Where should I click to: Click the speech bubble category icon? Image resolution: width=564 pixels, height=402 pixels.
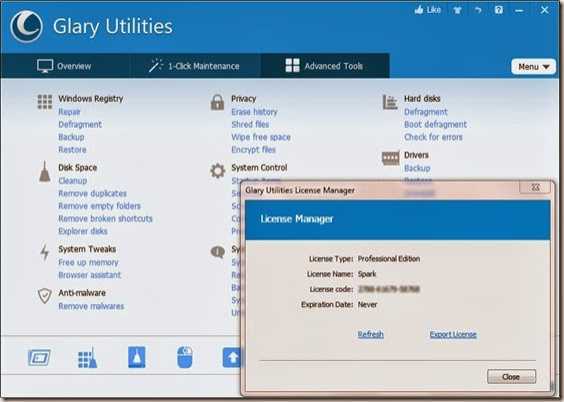point(218,252)
